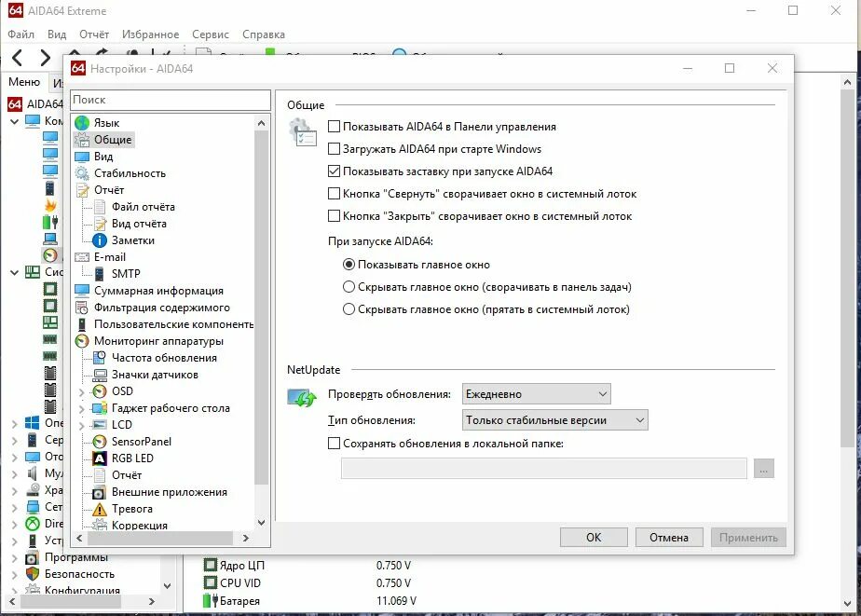Click the E-mail envelope icon

82,257
